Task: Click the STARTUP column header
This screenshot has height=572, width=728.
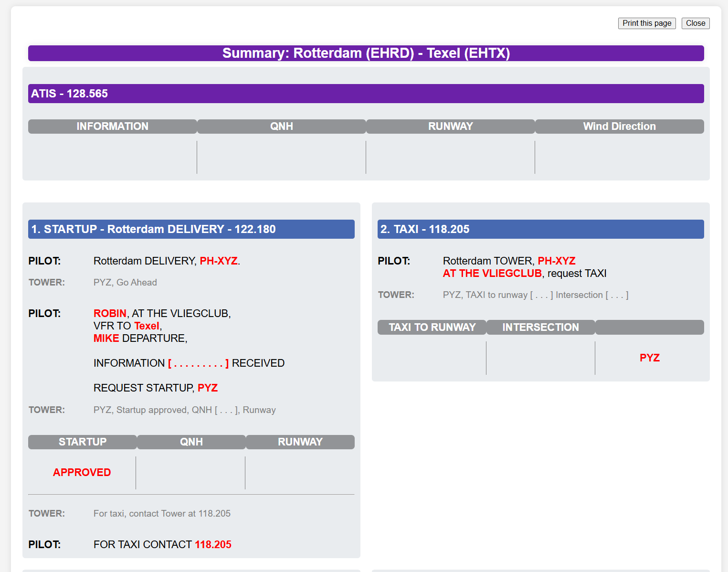Action: (83, 442)
